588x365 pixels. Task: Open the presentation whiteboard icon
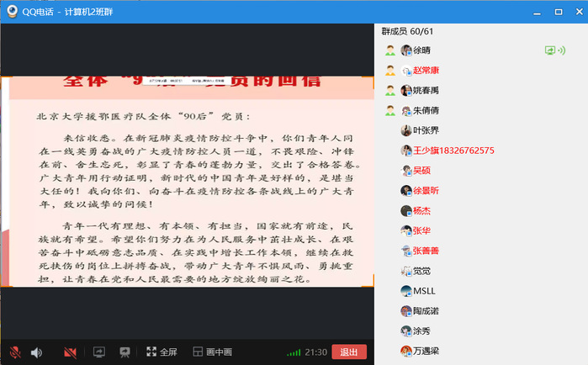pos(124,352)
